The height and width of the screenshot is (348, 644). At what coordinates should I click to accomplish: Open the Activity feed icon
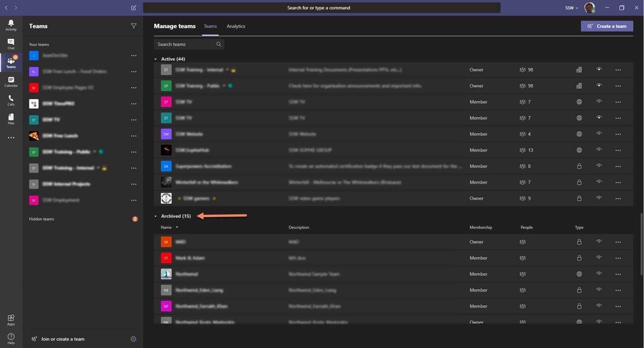tap(11, 25)
